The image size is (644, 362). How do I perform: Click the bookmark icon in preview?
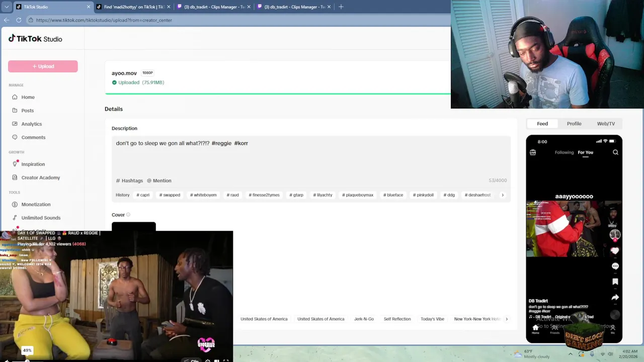point(615,282)
